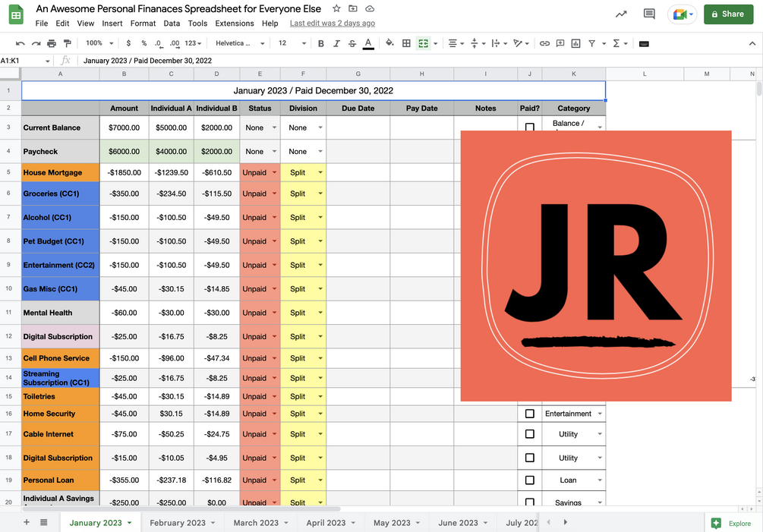This screenshot has height=532, width=763.
Task: Decrease decimal places icon
Action: click(x=159, y=43)
